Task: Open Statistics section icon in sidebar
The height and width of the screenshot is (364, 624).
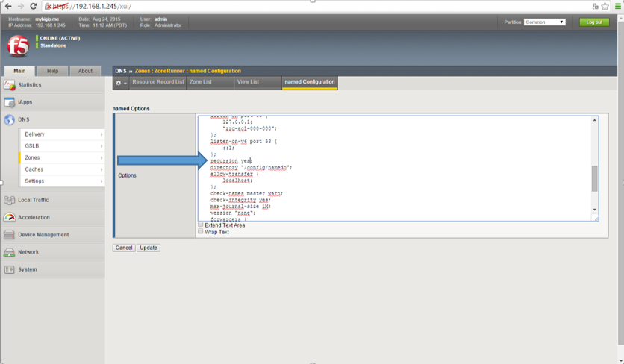Action: click(x=10, y=85)
